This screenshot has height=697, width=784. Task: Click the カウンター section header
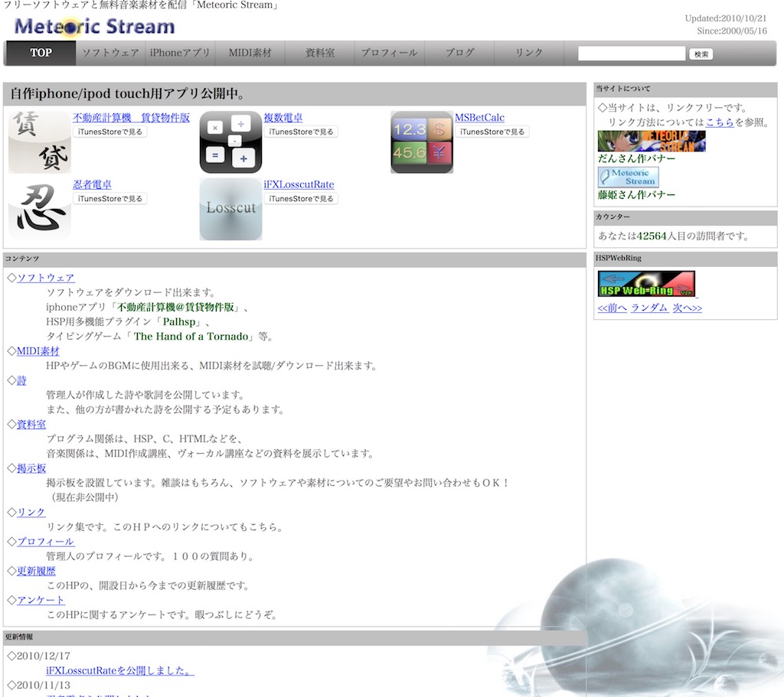685,217
